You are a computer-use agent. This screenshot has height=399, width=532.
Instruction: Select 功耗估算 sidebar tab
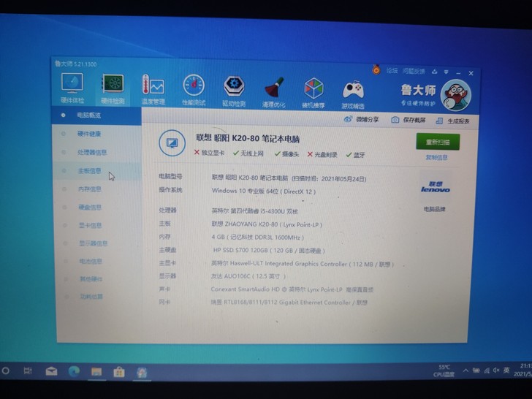click(x=99, y=297)
